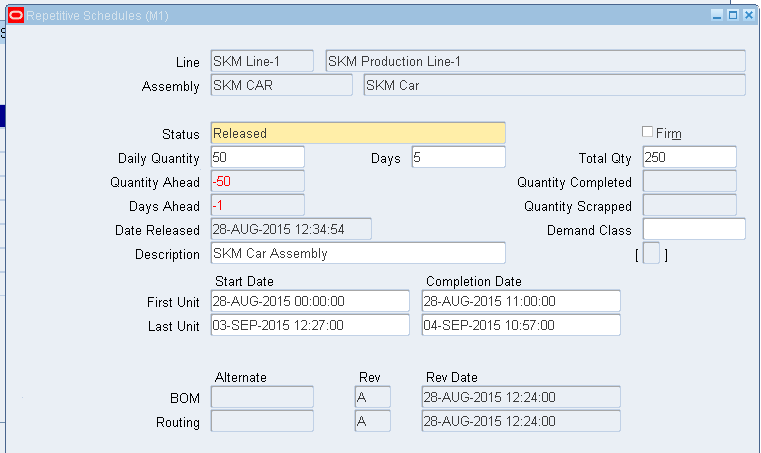
Task: Click the Quantity Ahead label
Action: click(x=155, y=183)
